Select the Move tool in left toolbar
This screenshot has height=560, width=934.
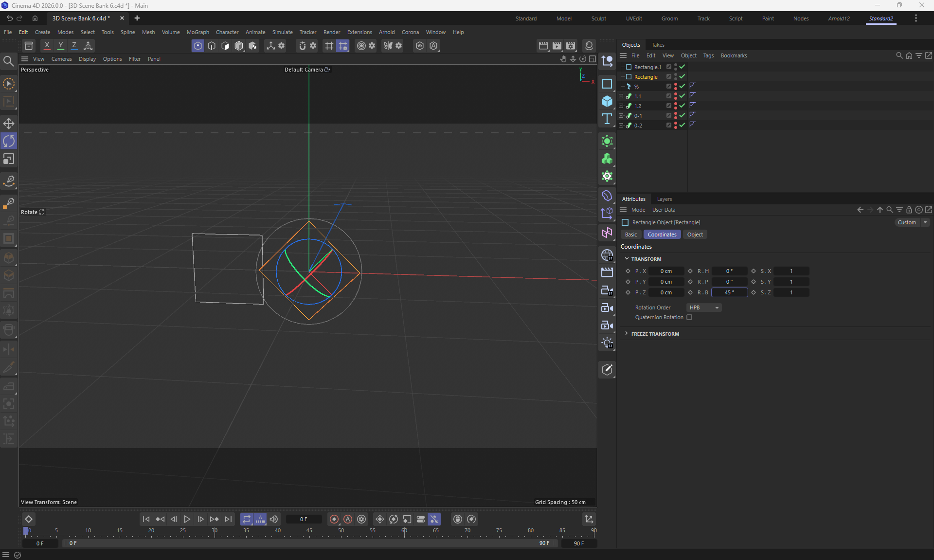click(x=9, y=123)
